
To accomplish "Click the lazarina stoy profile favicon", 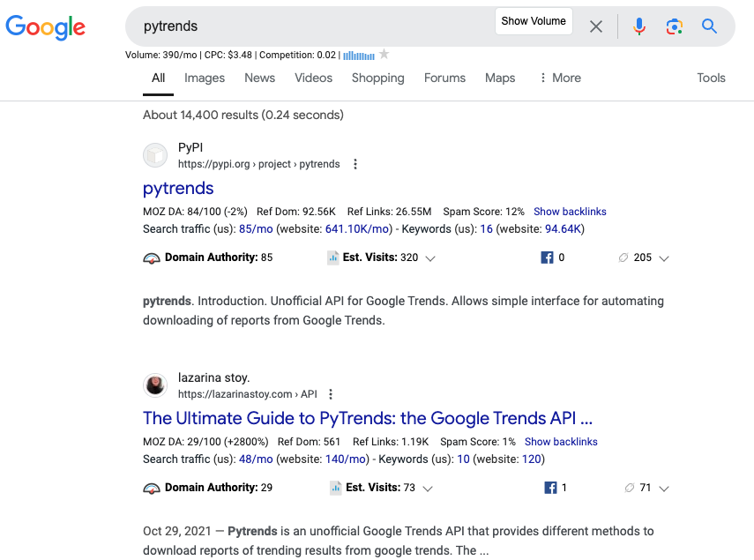I will click(x=155, y=385).
